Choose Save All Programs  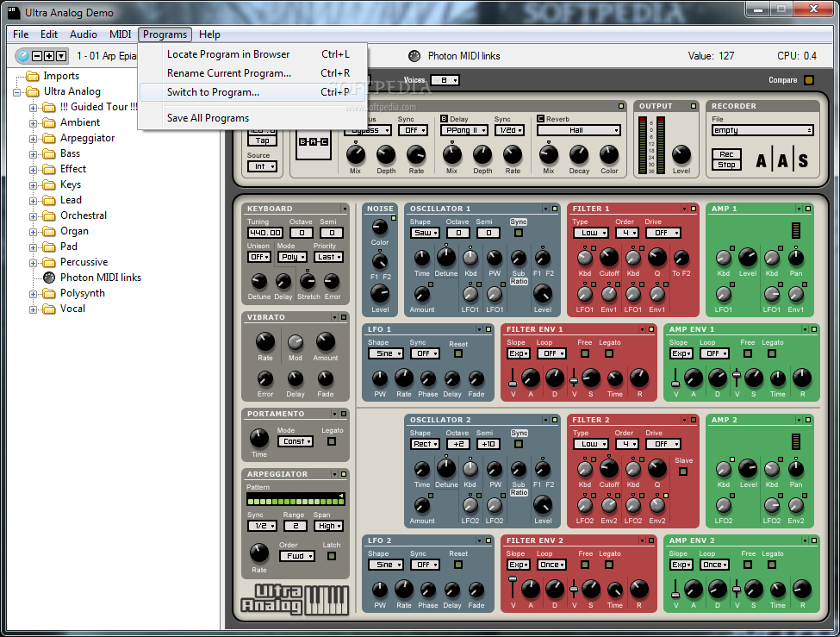point(252,118)
